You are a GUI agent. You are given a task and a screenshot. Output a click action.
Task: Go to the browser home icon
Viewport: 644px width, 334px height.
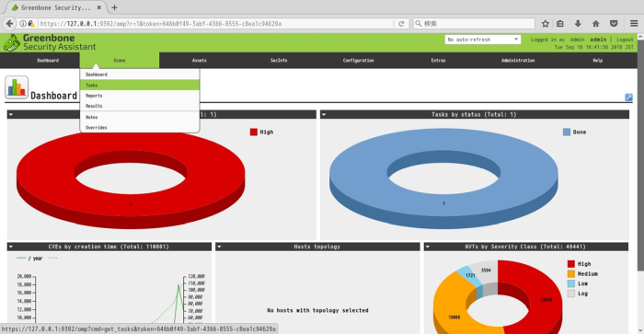click(595, 24)
